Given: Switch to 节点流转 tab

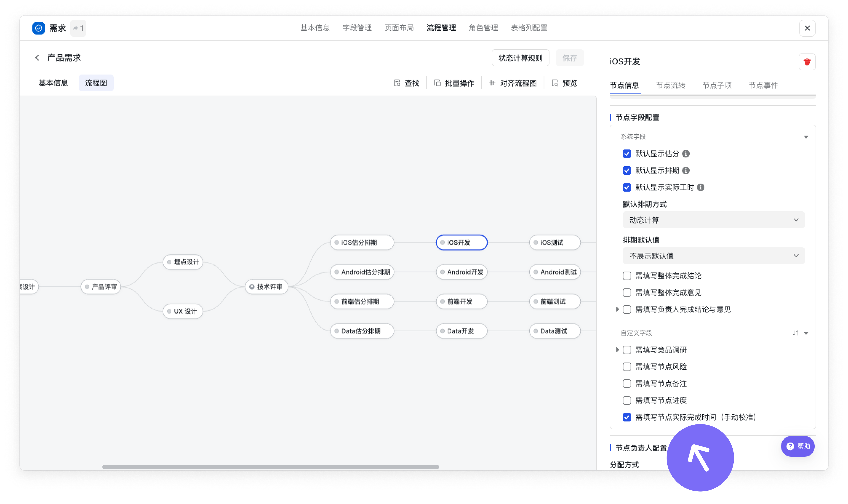Looking at the screenshot, I should (x=670, y=86).
